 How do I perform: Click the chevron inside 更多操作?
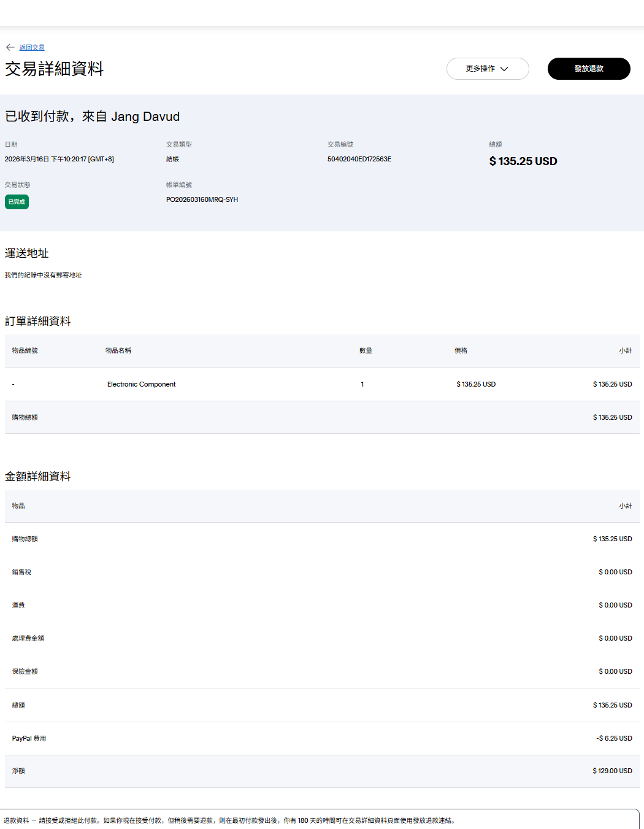pyautogui.click(x=504, y=69)
